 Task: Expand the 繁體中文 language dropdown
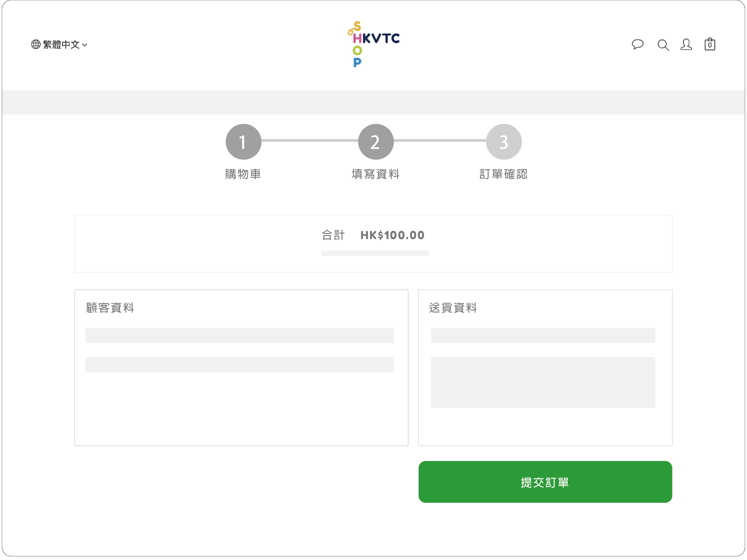tap(61, 45)
